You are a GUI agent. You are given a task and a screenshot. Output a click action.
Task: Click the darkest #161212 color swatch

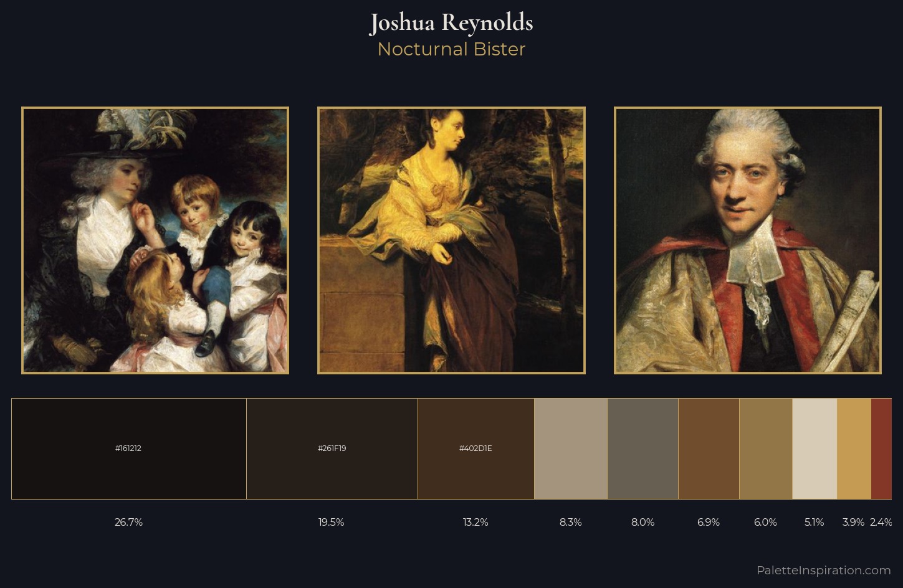[129, 448]
